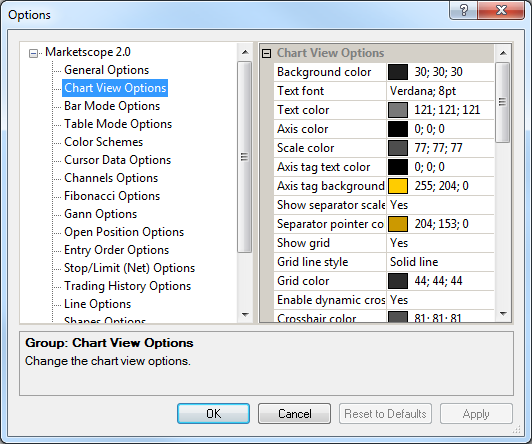Click the 44; 44; 44 grid color value
Screen dimensions: 532x444
point(438,281)
